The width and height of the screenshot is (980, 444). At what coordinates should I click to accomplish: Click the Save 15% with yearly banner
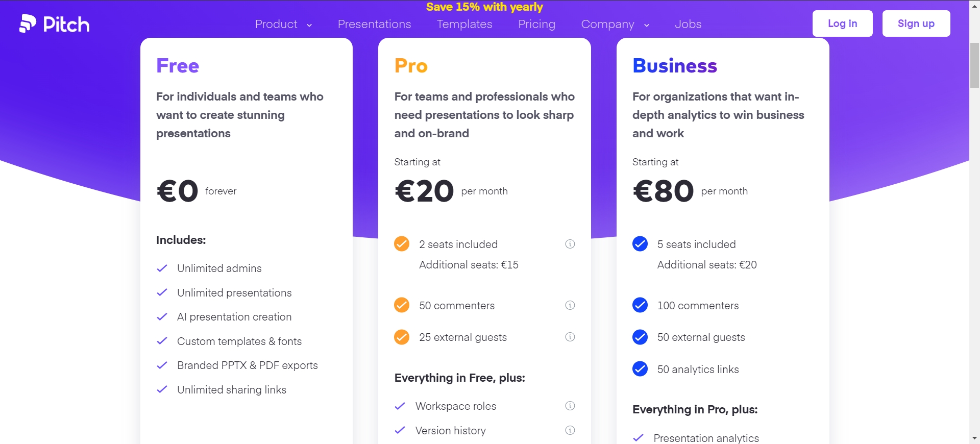(484, 7)
